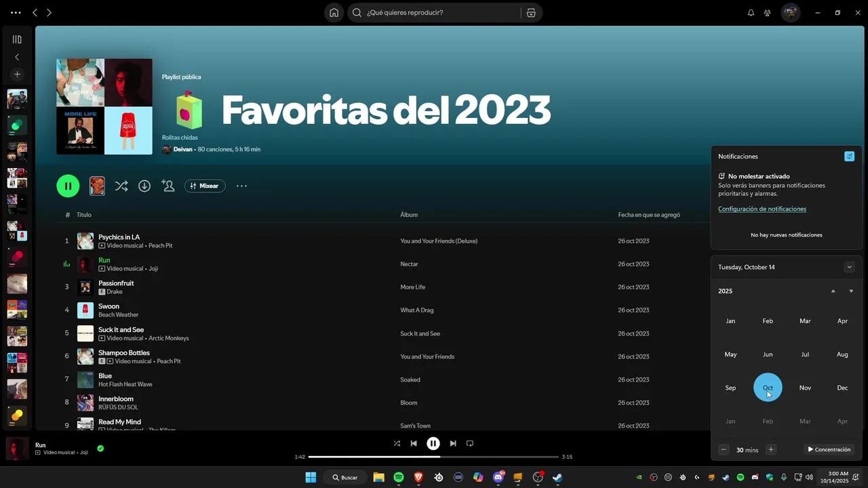Open Deivan's profile link
Viewport: 868px width, 488px height.
(182, 149)
